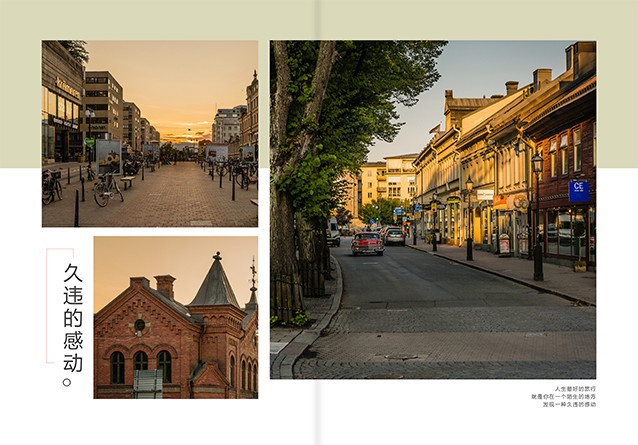Click the small caption text below street photo
Screen dimensions: 638x445
[562, 396]
